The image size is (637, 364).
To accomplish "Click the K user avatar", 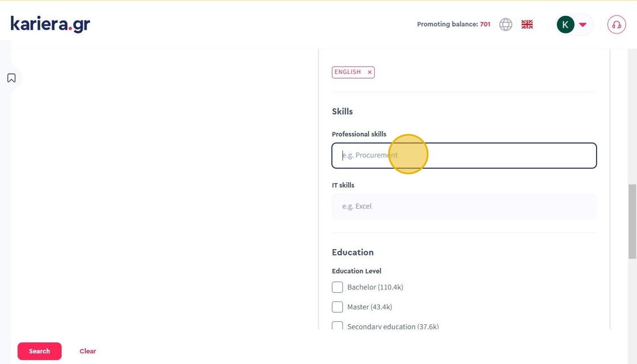I will point(565,24).
